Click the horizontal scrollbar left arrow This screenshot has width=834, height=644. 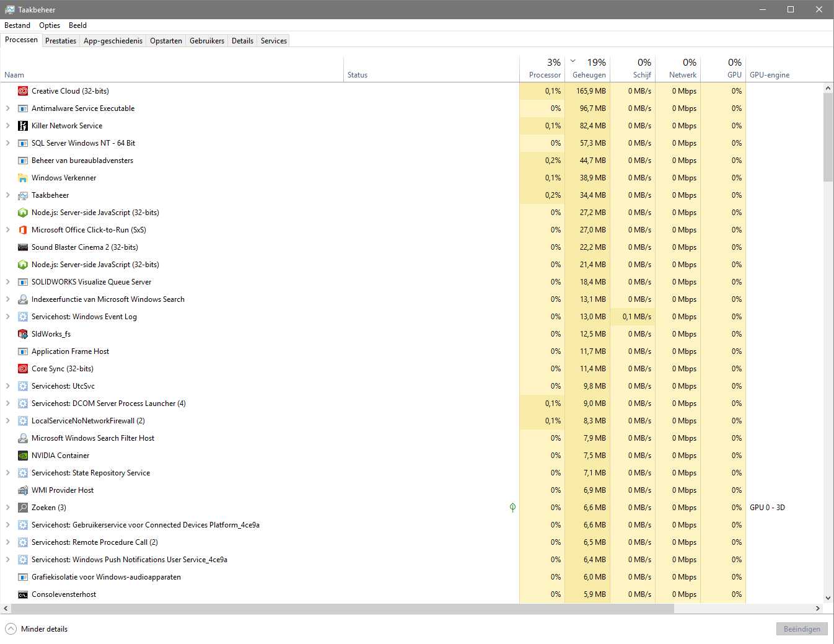point(6,609)
